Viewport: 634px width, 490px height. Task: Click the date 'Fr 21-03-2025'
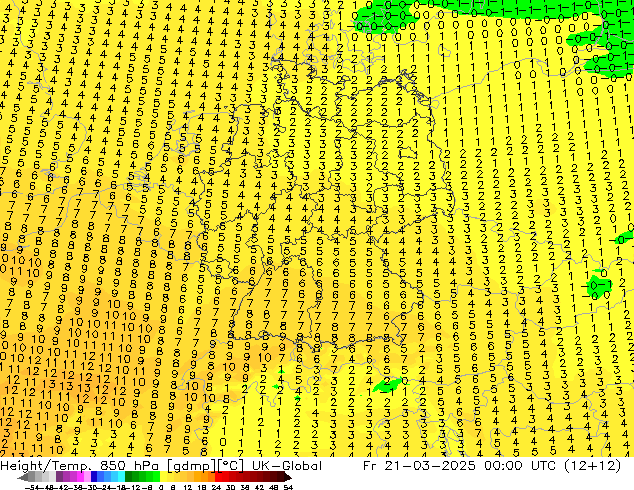pyautogui.click(x=419, y=466)
